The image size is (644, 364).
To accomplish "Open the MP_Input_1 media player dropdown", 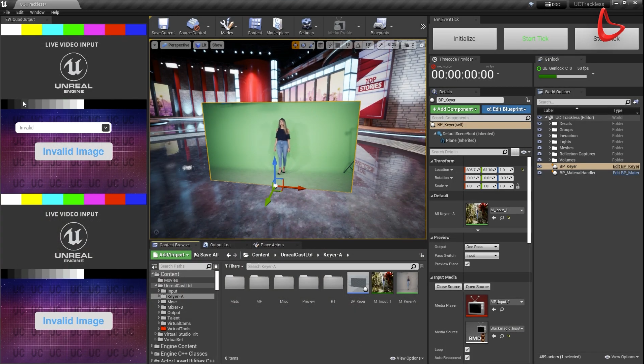I will [x=507, y=302].
